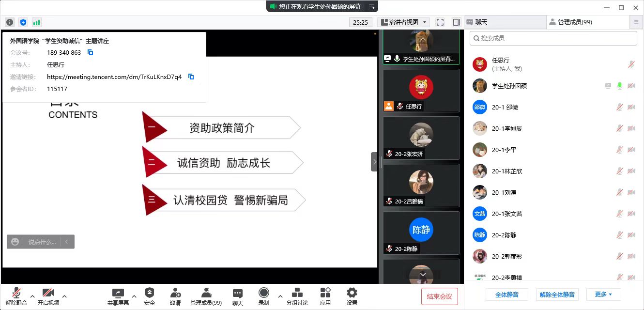Toggle the side panel layout icon
The height and width of the screenshot is (310, 644).
click(456, 22)
